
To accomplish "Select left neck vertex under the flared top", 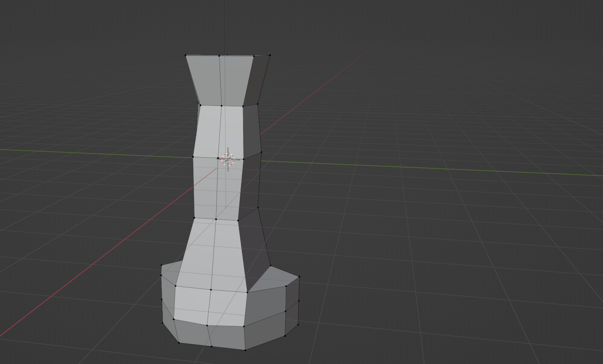I will click(200, 105).
